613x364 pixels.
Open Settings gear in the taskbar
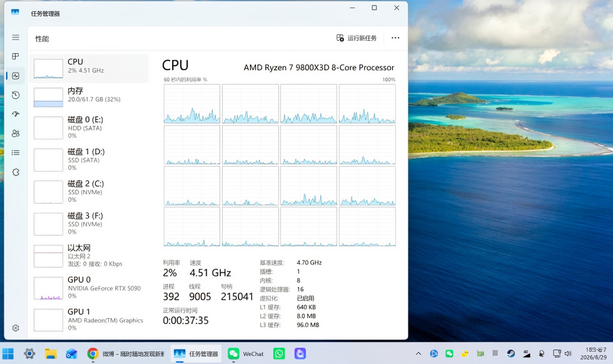pos(30,354)
